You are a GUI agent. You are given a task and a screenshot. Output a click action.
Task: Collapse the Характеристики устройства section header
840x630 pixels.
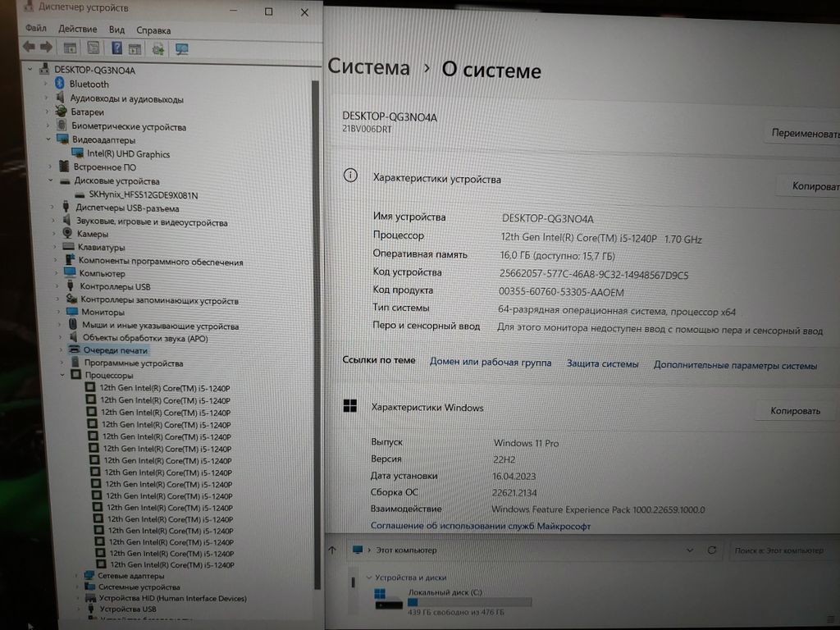pos(436,178)
